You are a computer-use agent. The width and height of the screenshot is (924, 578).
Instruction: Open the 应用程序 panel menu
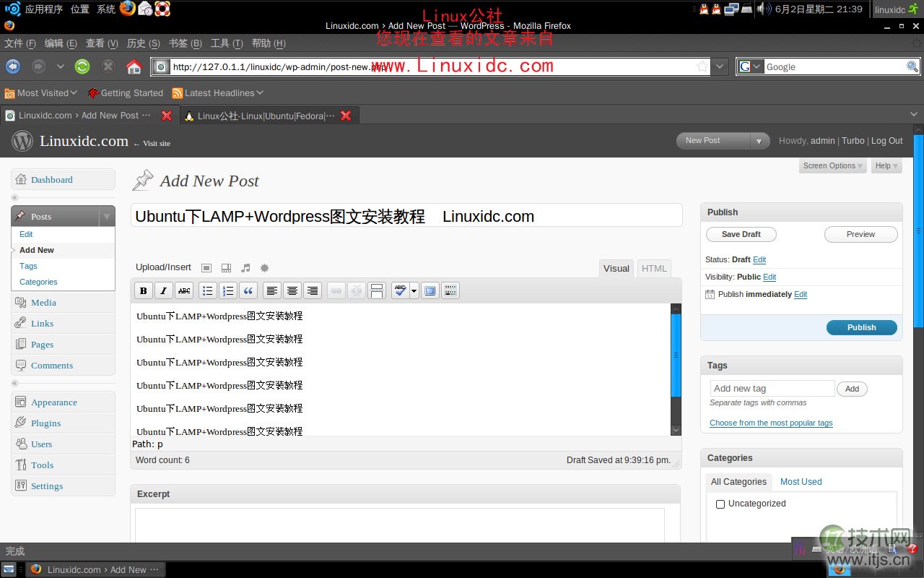coord(43,9)
